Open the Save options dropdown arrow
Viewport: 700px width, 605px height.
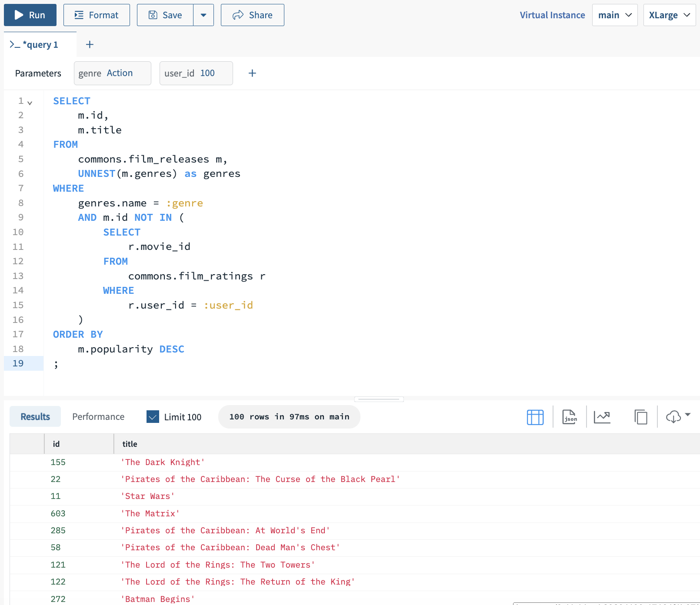pyautogui.click(x=203, y=15)
